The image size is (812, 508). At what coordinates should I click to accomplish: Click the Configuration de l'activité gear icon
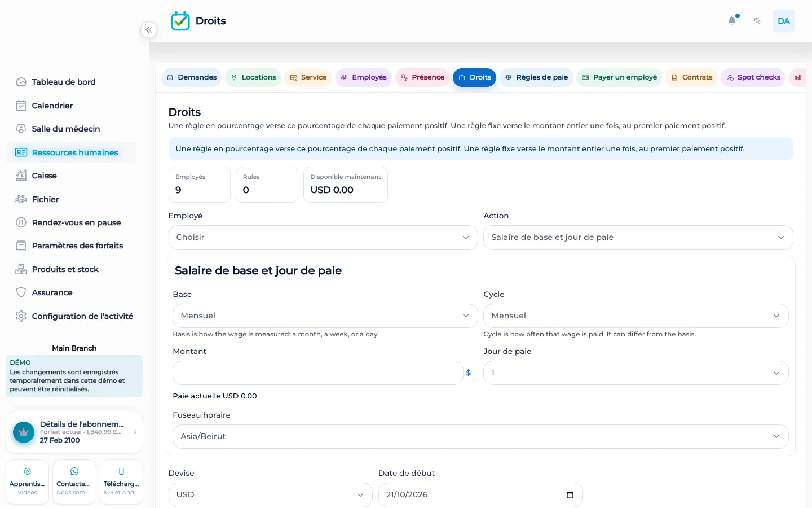click(x=21, y=316)
